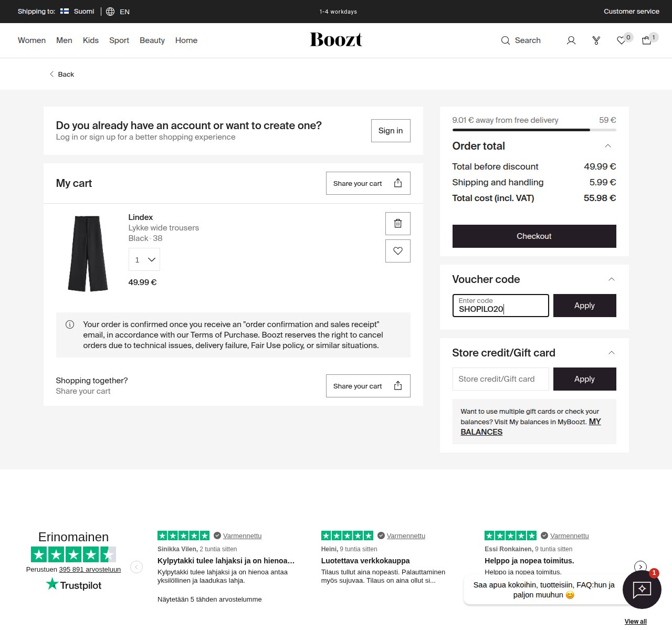Add trousers to wishlist via heart button
This screenshot has width=672, height=630.
click(x=398, y=251)
